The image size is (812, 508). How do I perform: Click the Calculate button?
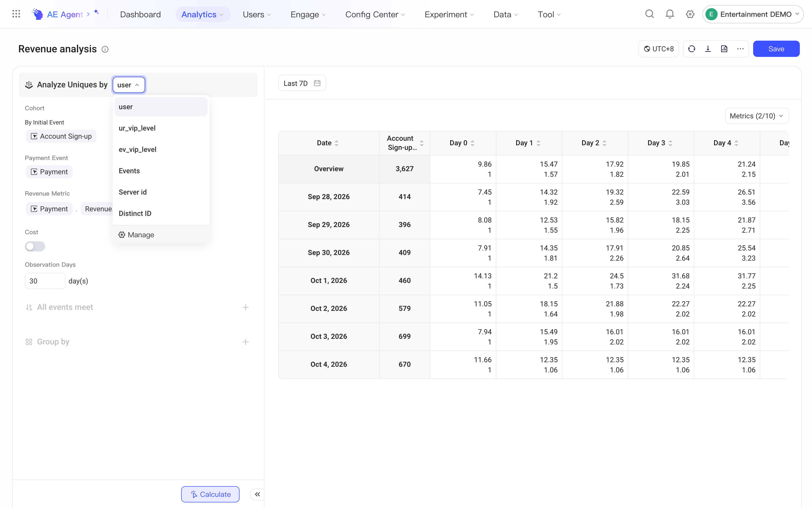point(210,494)
